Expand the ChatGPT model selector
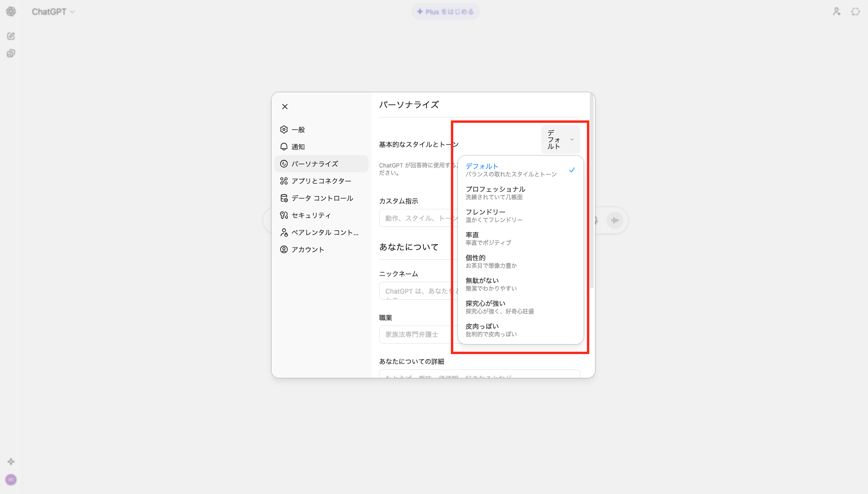 (x=53, y=11)
